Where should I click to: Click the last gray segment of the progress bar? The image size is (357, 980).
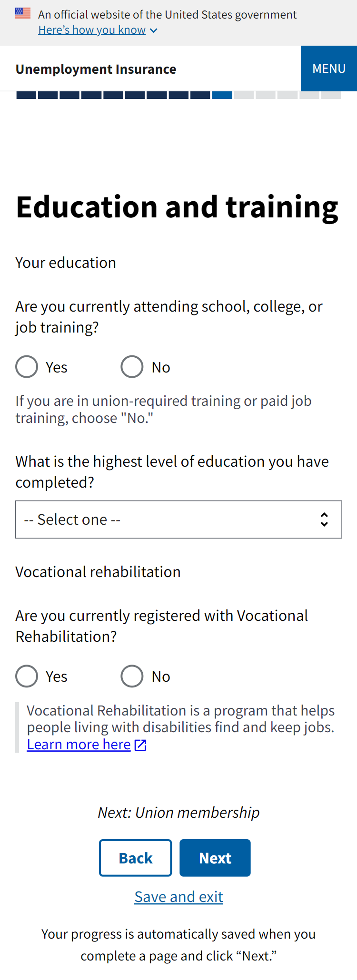[331, 95]
